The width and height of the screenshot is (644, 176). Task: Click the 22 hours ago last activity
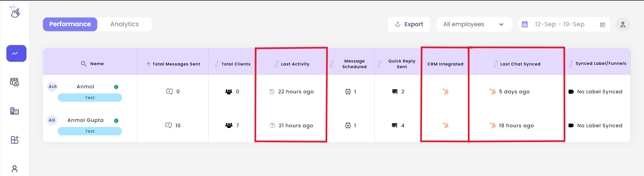(x=291, y=92)
